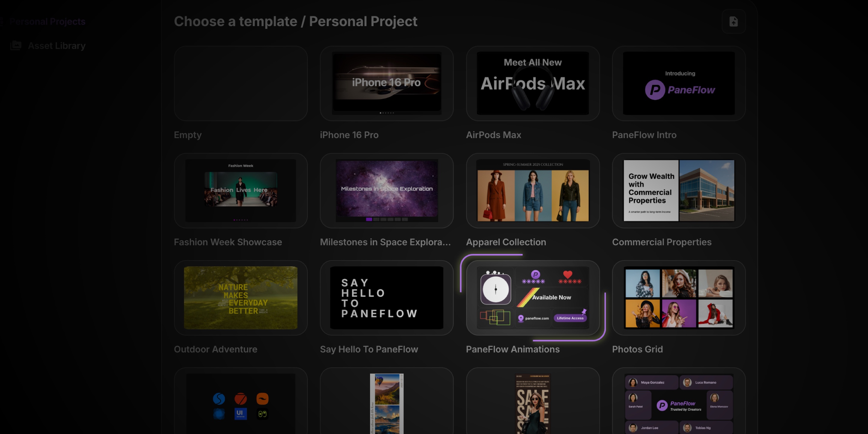Choose the Empty template card
The image size is (868, 434).
tap(241, 83)
